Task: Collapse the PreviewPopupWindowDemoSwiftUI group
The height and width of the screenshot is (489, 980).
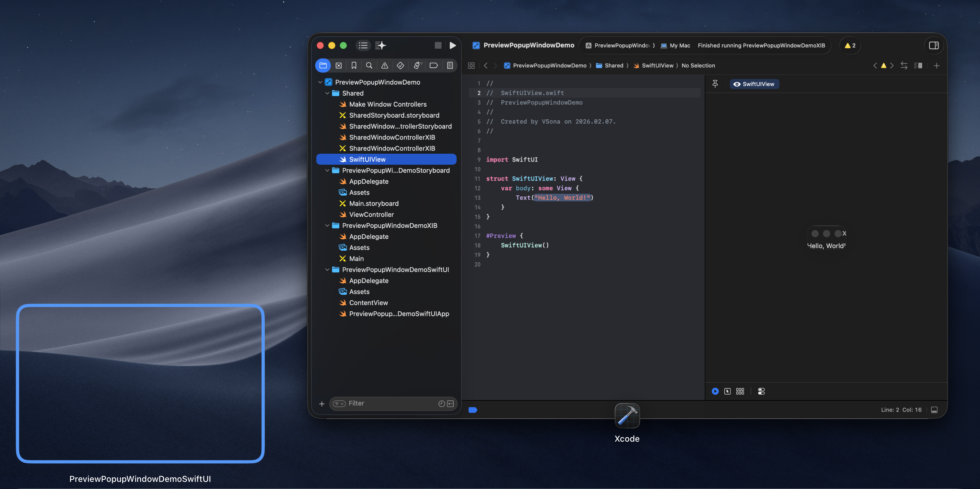Action: pyautogui.click(x=327, y=270)
